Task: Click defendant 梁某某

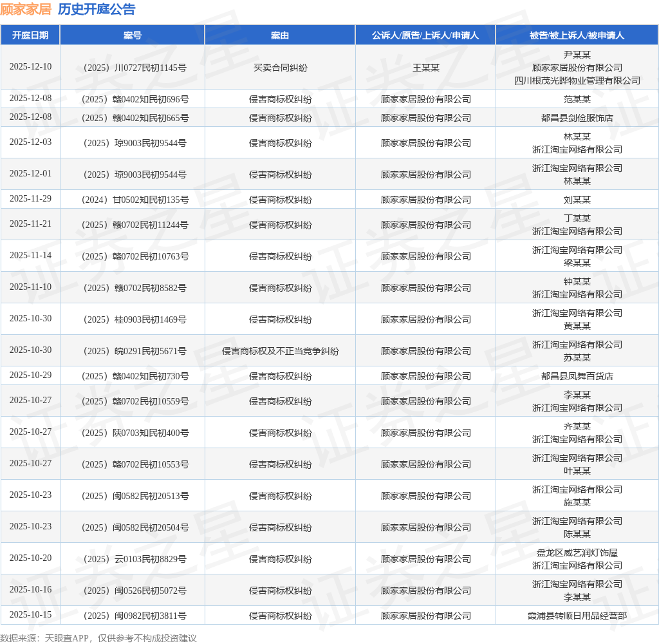Action: [577, 263]
